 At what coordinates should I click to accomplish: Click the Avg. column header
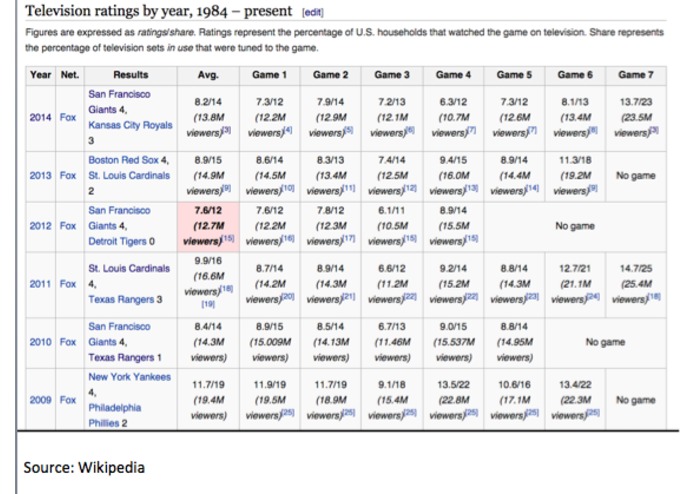[x=208, y=75]
